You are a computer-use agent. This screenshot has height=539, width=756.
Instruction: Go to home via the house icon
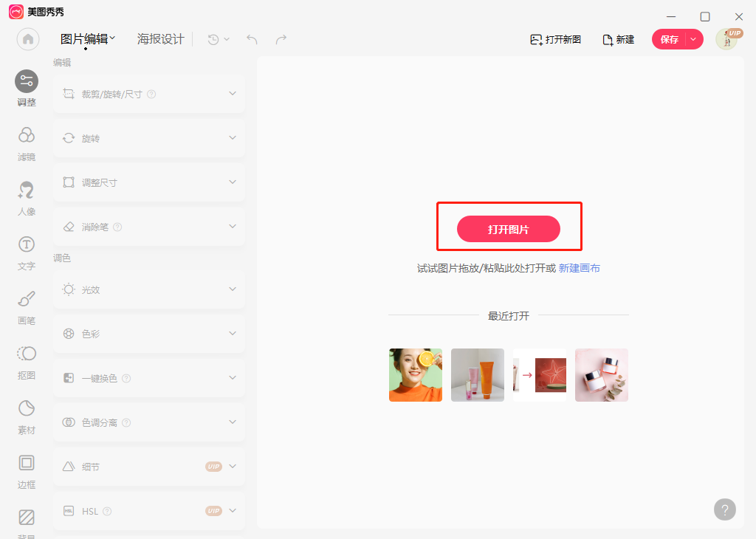(x=28, y=40)
